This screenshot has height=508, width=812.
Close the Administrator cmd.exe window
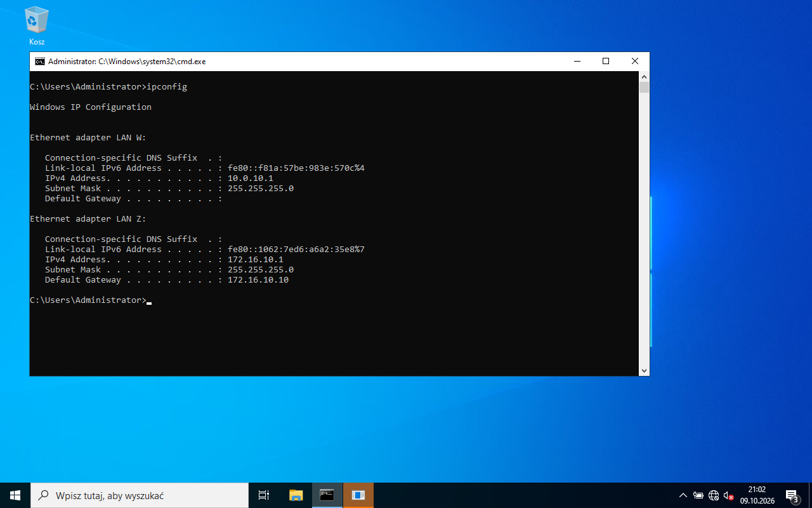coord(635,62)
